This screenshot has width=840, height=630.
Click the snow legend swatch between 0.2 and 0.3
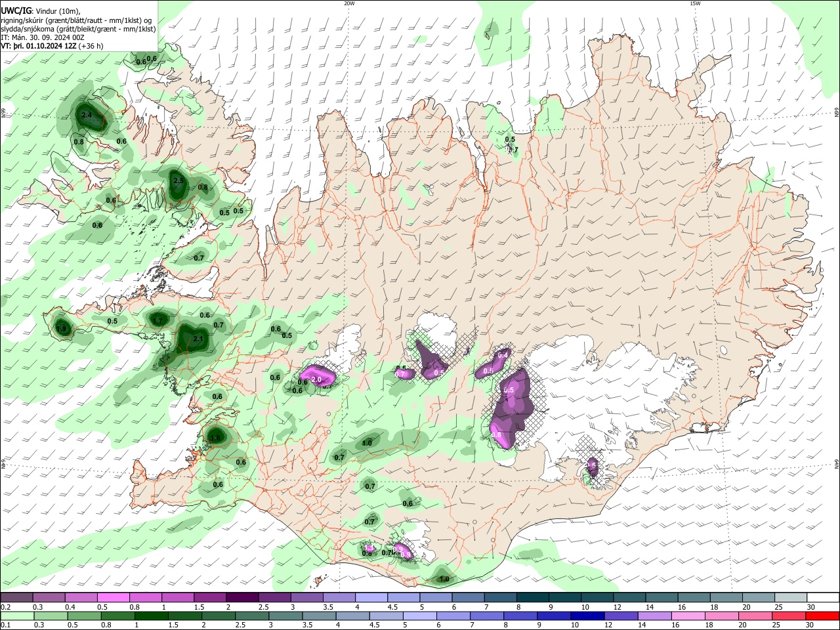click(16, 598)
